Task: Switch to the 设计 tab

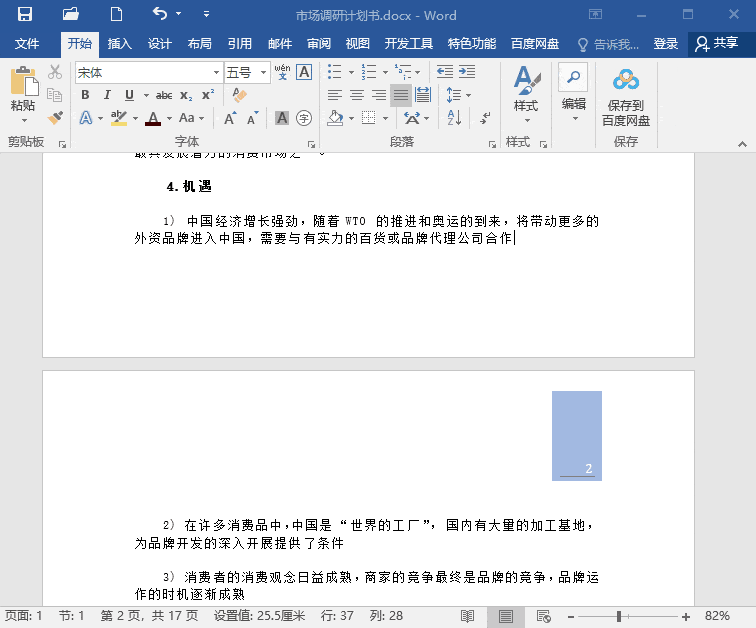Action: tap(159, 44)
